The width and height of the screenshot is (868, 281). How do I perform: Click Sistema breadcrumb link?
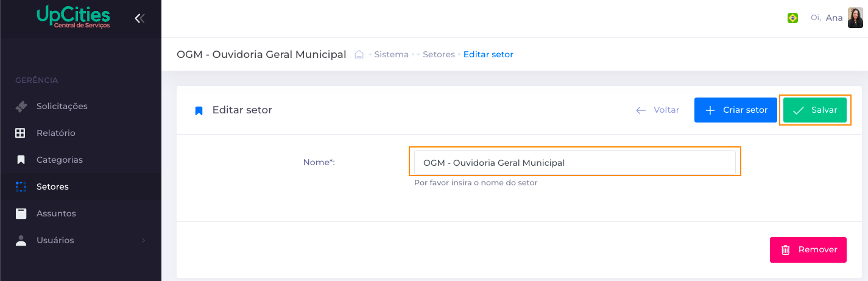[392, 54]
